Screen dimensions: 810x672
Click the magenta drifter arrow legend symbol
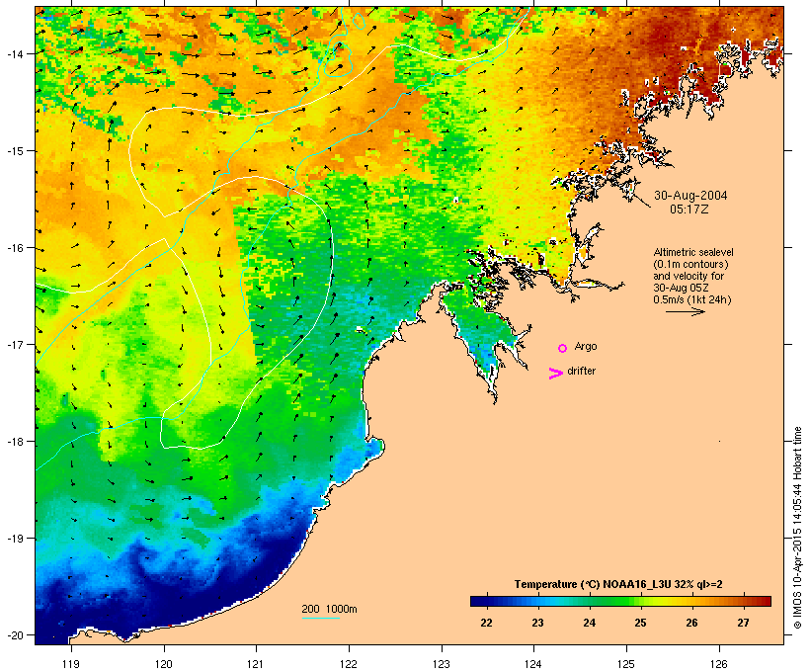(x=556, y=374)
